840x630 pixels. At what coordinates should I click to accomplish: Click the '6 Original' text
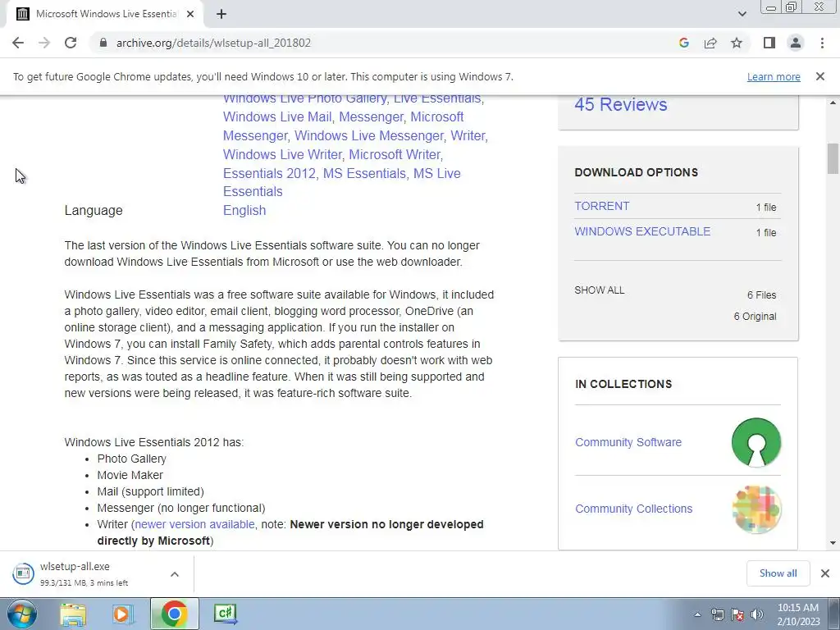755,317
